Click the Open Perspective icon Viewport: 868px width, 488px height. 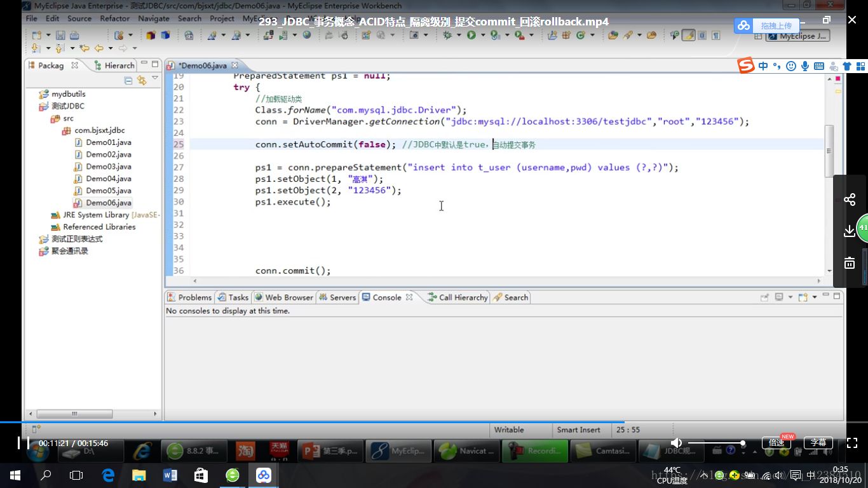pyautogui.click(x=757, y=36)
